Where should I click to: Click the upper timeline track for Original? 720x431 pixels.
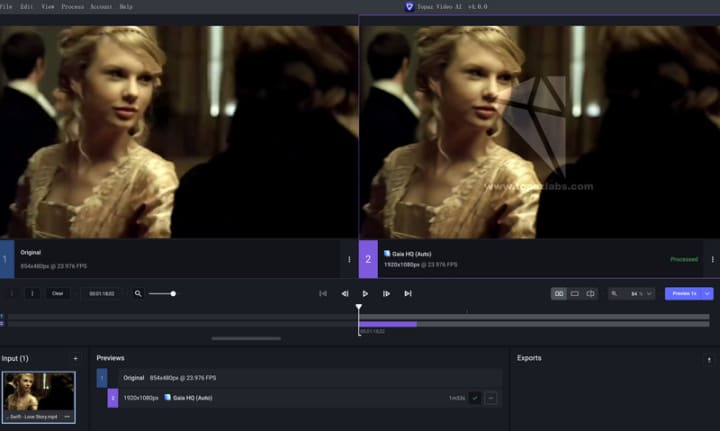pos(358,317)
